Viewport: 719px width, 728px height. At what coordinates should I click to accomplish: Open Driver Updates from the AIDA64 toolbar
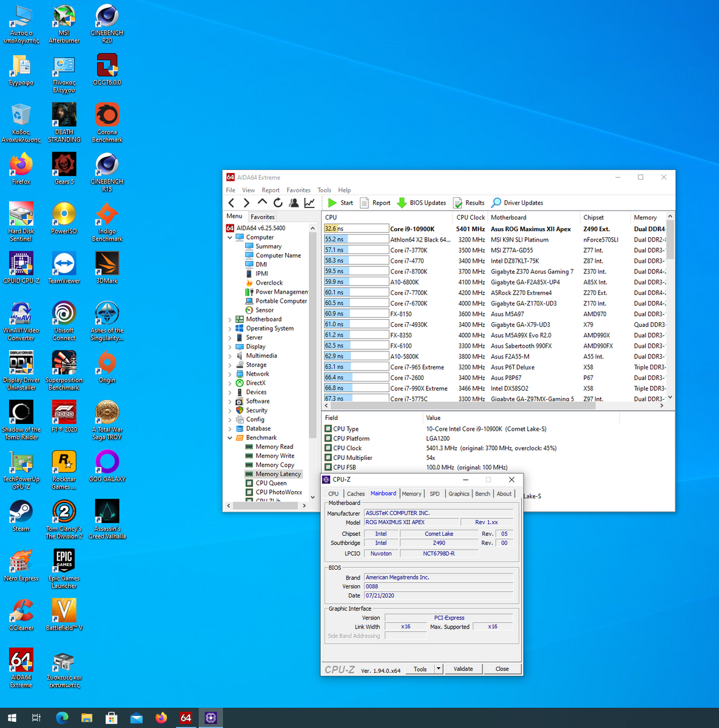(x=517, y=203)
